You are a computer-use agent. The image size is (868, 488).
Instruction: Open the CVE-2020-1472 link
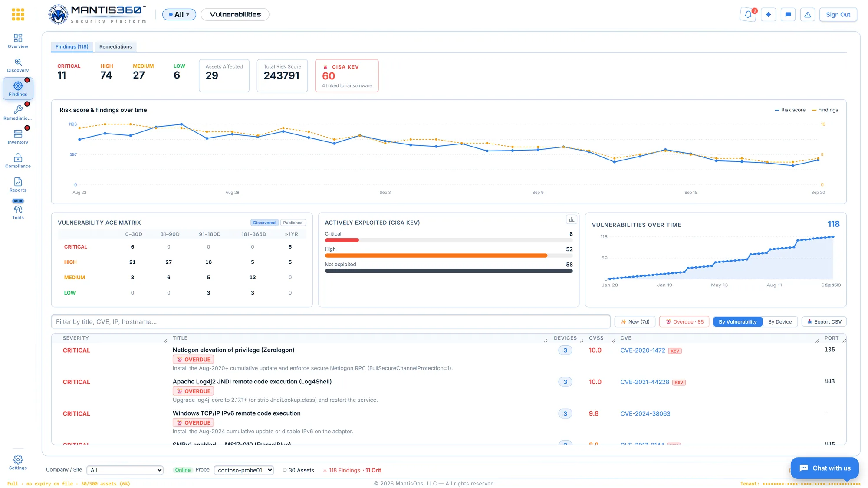[643, 350]
